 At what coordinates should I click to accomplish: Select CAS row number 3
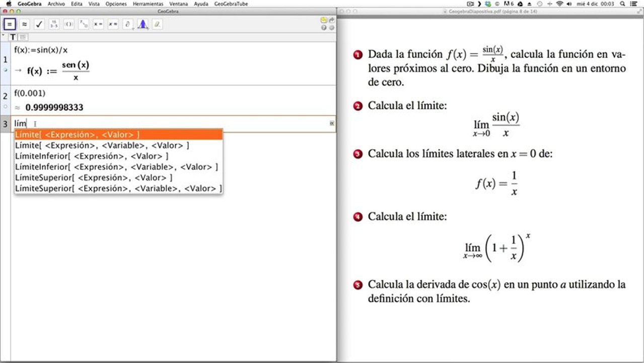tap(5, 124)
